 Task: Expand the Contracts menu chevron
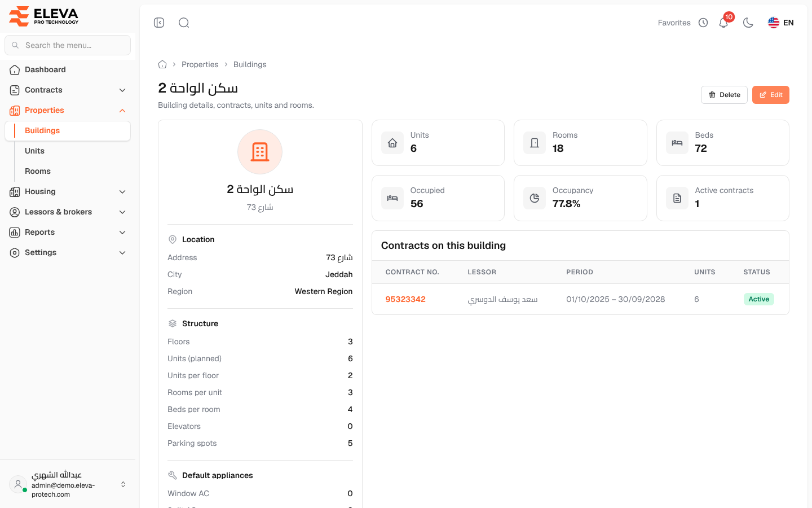click(122, 90)
